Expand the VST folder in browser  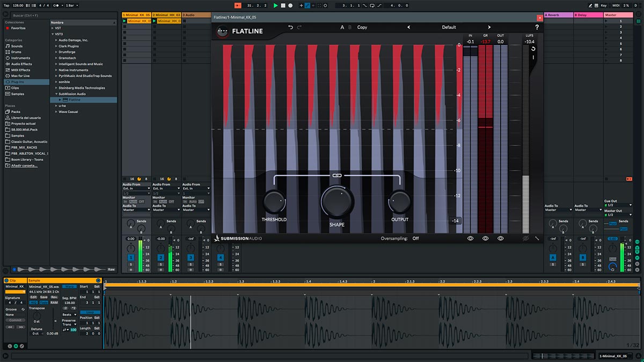tap(53, 28)
